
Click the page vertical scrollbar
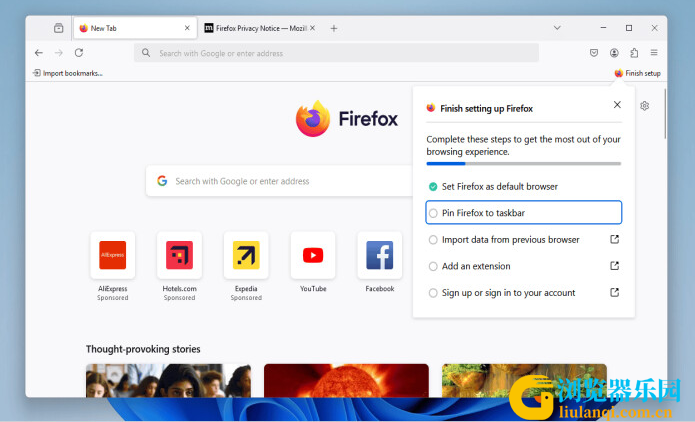(665, 114)
